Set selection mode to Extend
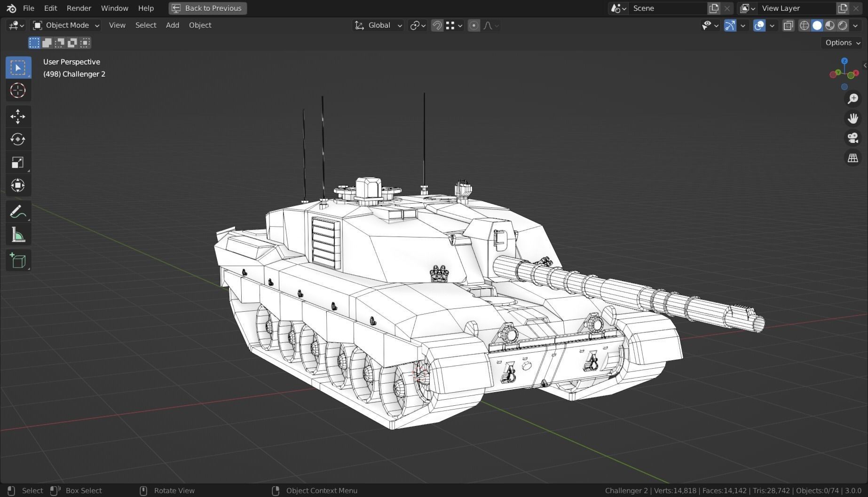This screenshot has width=868, height=497. click(47, 43)
